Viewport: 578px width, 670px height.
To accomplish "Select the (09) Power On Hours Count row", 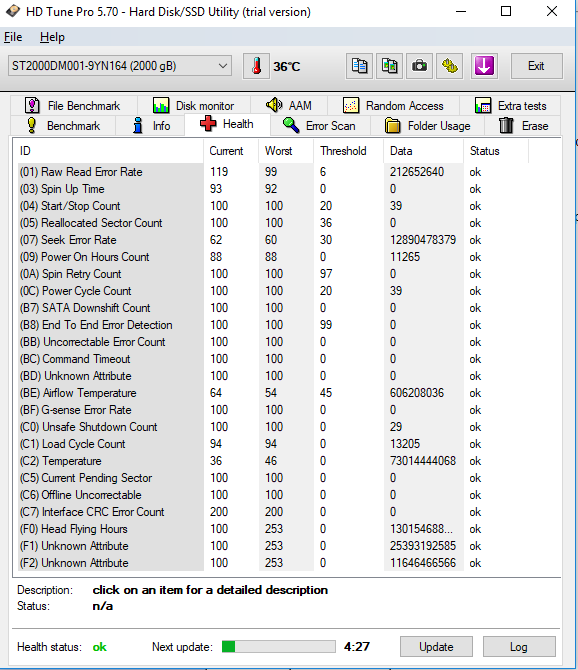I will click(273, 257).
